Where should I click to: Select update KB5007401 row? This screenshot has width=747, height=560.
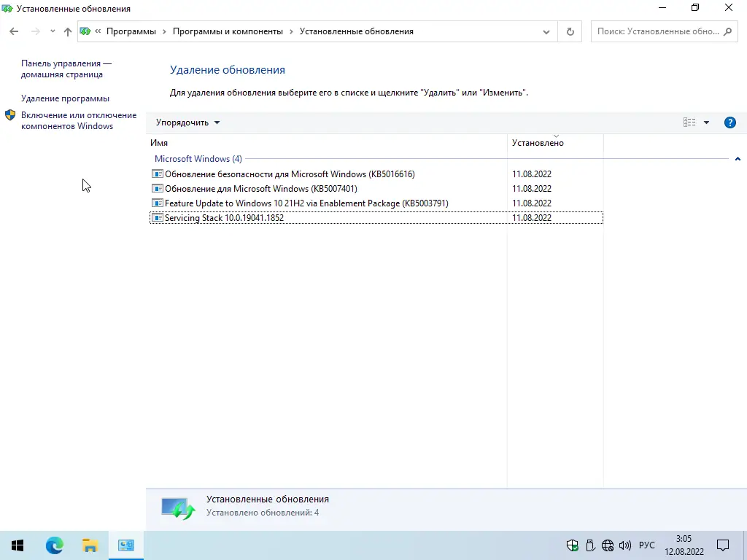tap(376, 189)
